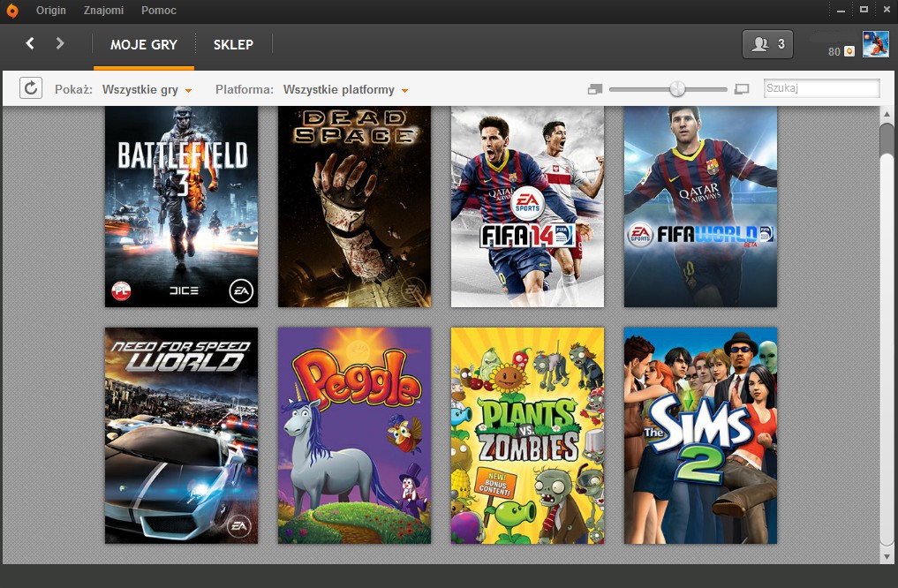Switch to the MOJE GRY tab
Viewport: 898px width, 588px height.
(x=144, y=45)
